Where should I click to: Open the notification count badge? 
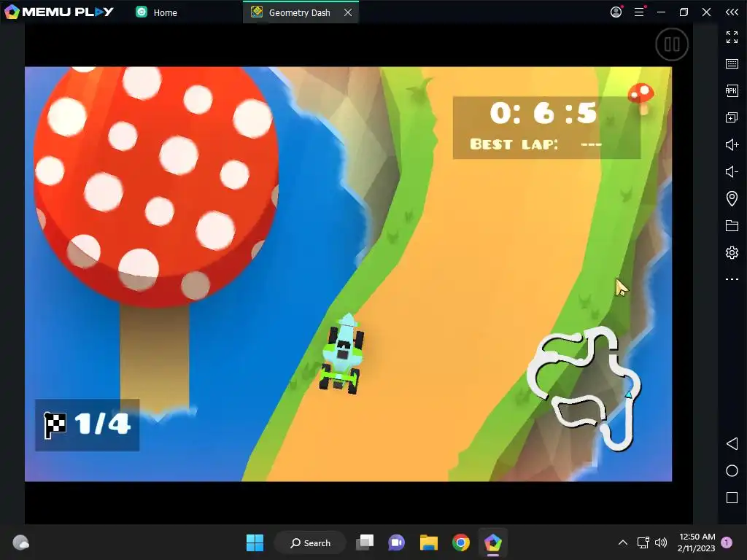click(727, 542)
